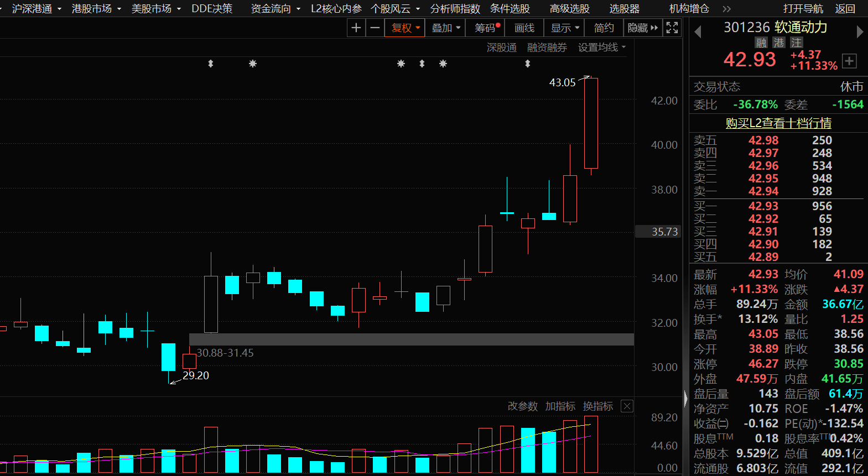The image size is (868, 476).
Task: Click chart high label 43.05
Action: 562,82
